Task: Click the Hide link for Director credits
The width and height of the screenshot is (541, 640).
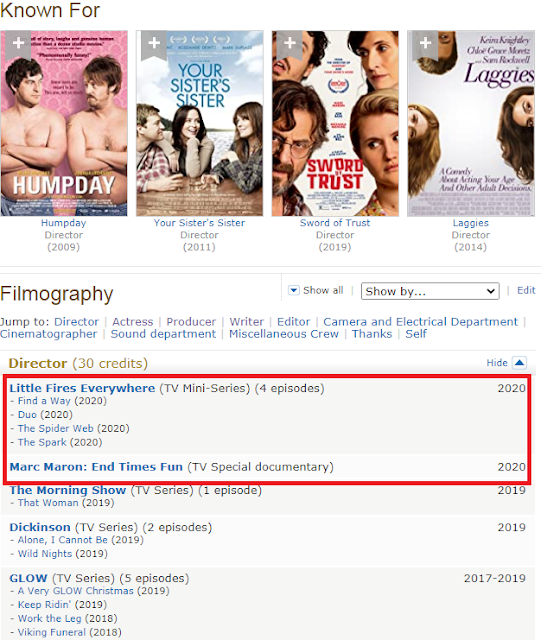Action: click(x=496, y=362)
